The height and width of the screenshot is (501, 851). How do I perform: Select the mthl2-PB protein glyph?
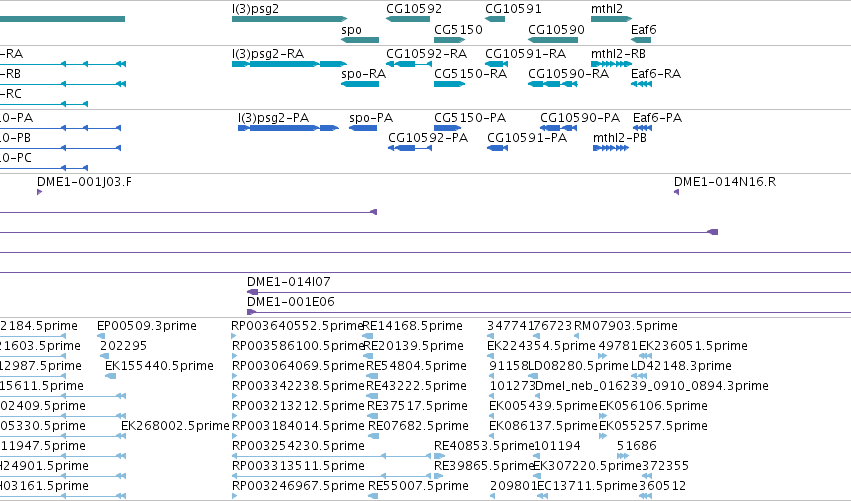pyautogui.click(x=611, y=148)
